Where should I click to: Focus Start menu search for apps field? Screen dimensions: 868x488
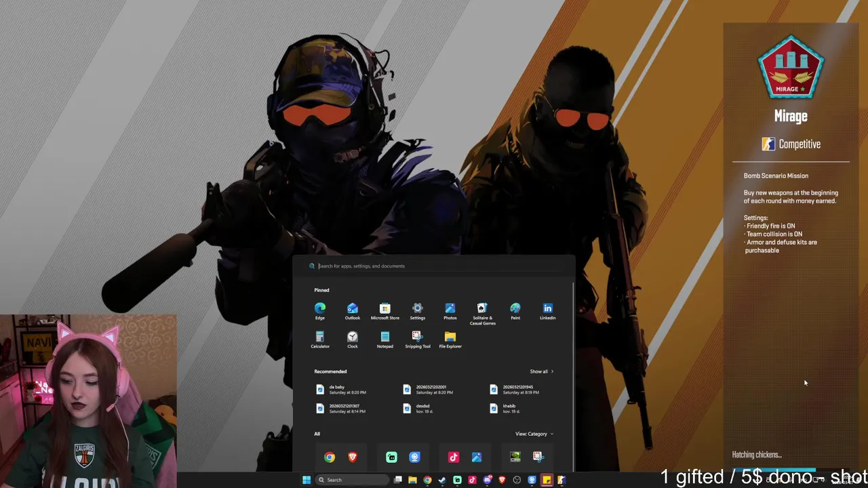pyautogui.click(x=434, y=266)
